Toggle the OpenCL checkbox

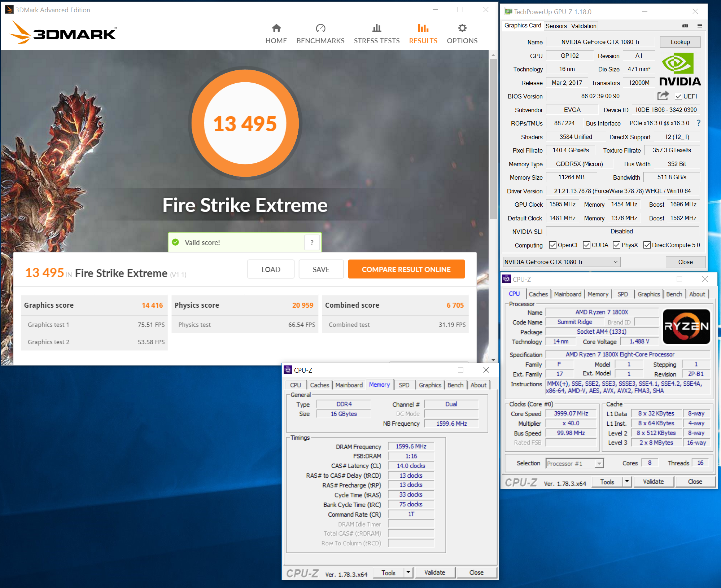(552, 245)
